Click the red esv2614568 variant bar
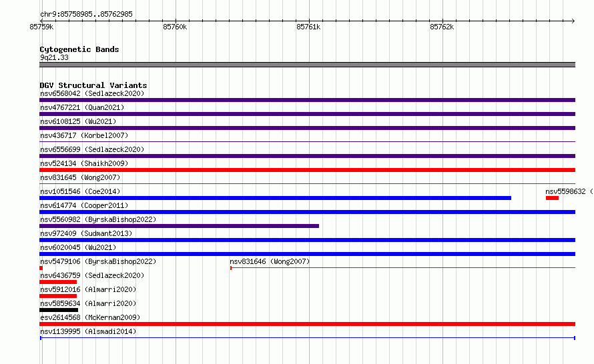594x364 pixels. (307, 324)
